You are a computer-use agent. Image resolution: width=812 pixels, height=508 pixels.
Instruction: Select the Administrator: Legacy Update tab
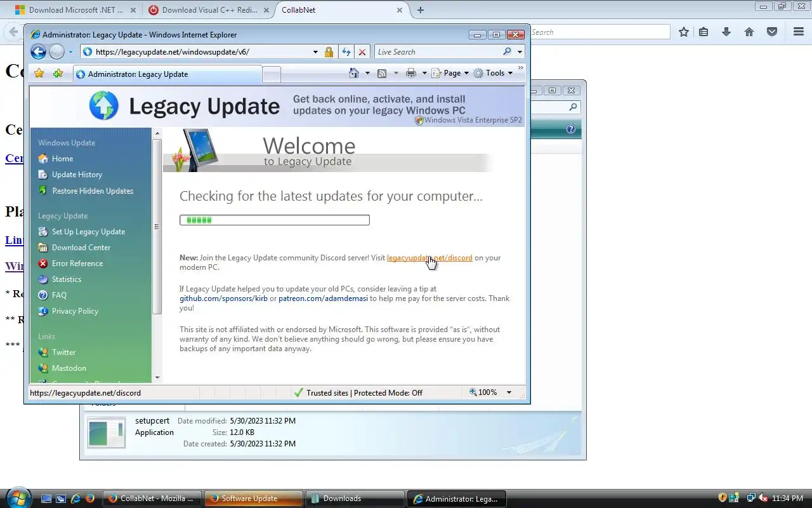(x=167, y=74)
